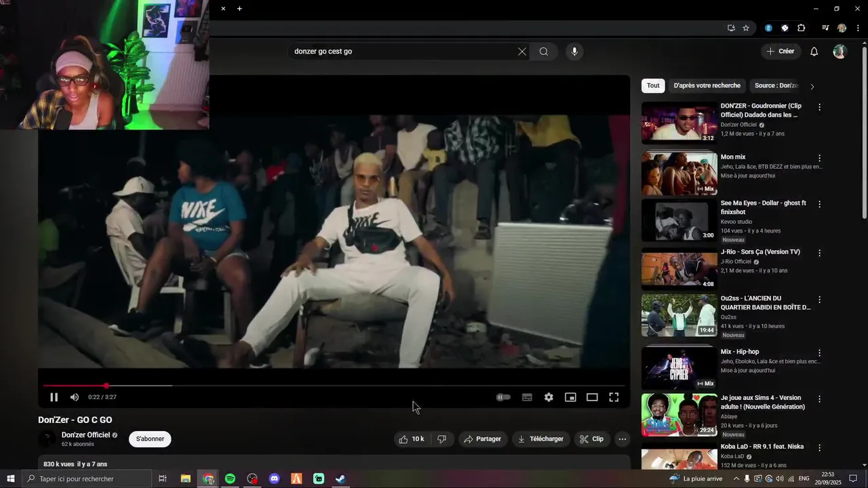Install app icon in address bar
The width and height of the screenshot is (868, 488).
click(x=731, y=28)
